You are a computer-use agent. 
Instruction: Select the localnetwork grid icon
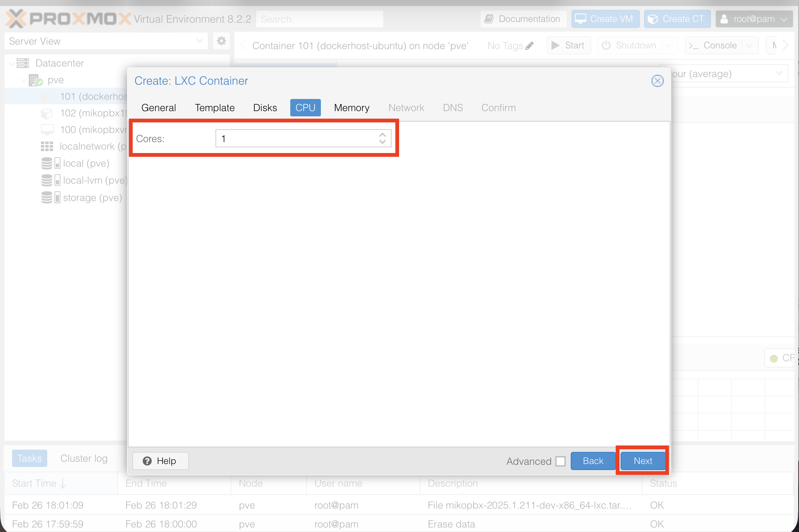pos(47,146)
